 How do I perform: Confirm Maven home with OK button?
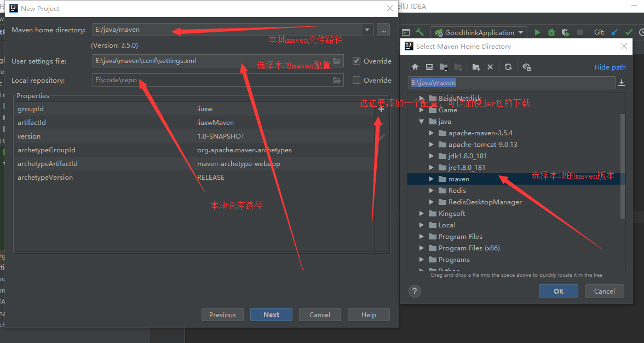click(x=559, y=291)
